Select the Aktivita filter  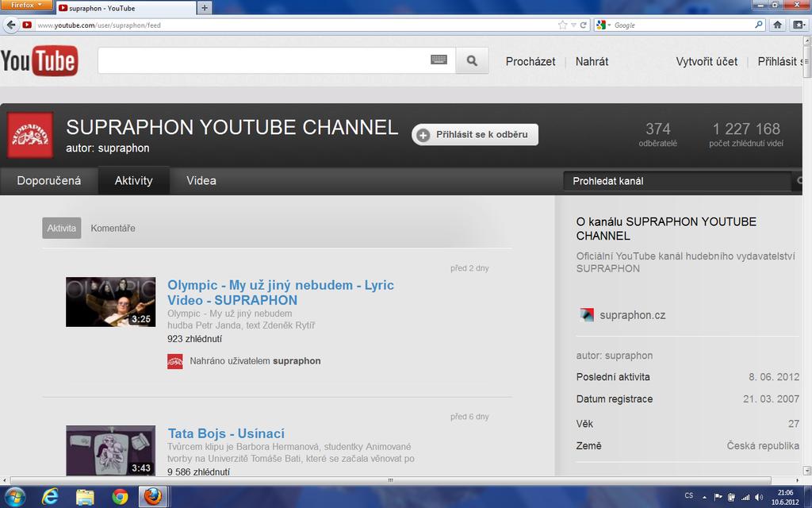(x=62, y=228)
